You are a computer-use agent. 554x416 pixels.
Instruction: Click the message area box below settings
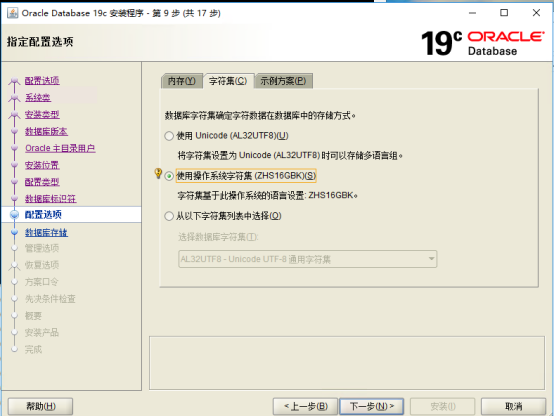click(x=347, y=363)
